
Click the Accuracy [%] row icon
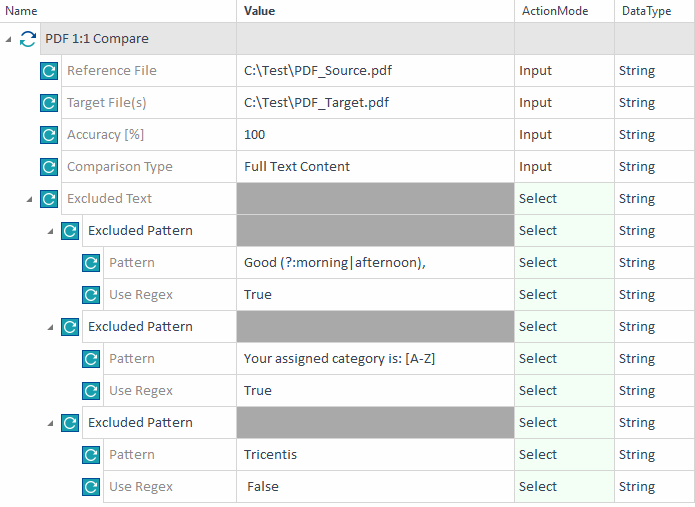tap(49, 135)
